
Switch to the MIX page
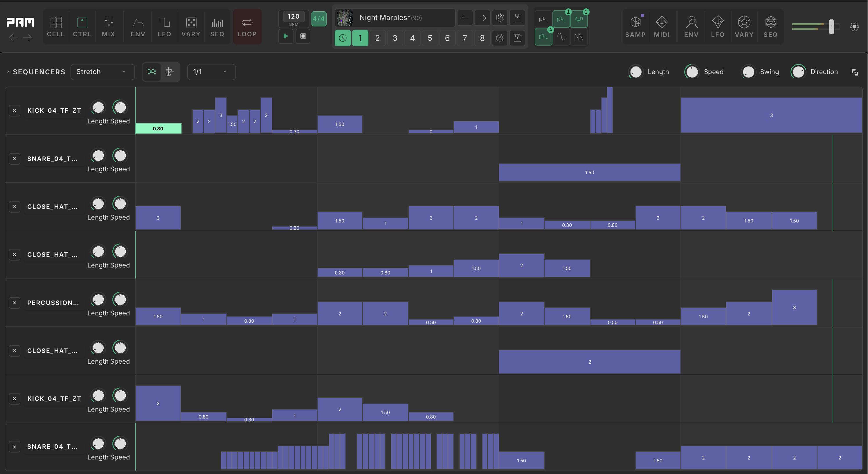click(109, 27)
